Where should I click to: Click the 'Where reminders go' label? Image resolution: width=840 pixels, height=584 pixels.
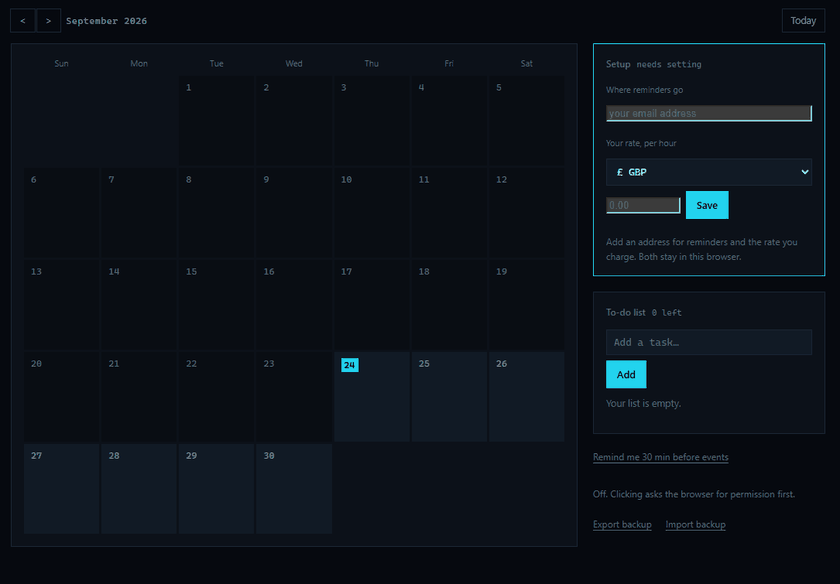(644, 89)
